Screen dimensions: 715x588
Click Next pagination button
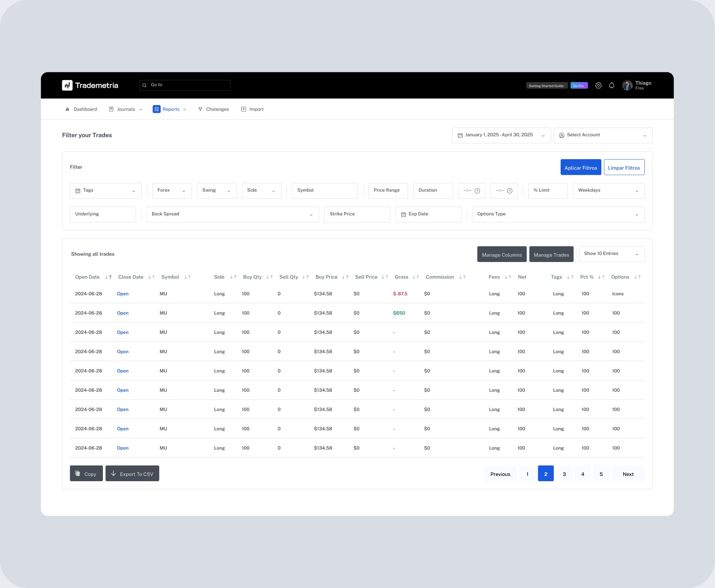click(628, 474)
